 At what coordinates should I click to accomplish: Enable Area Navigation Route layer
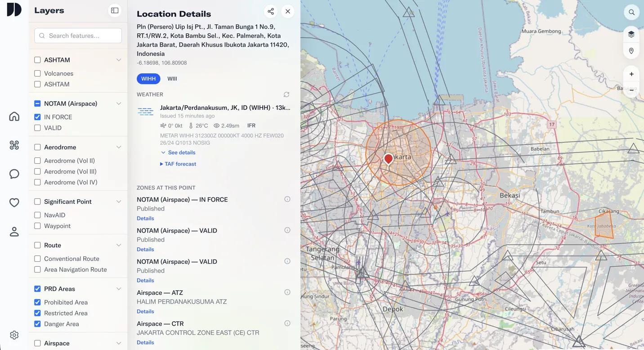37,269
